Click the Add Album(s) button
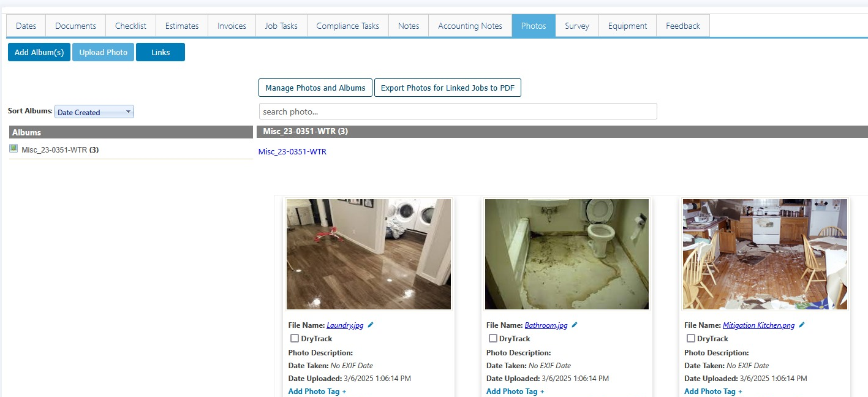 coord(39,52)
